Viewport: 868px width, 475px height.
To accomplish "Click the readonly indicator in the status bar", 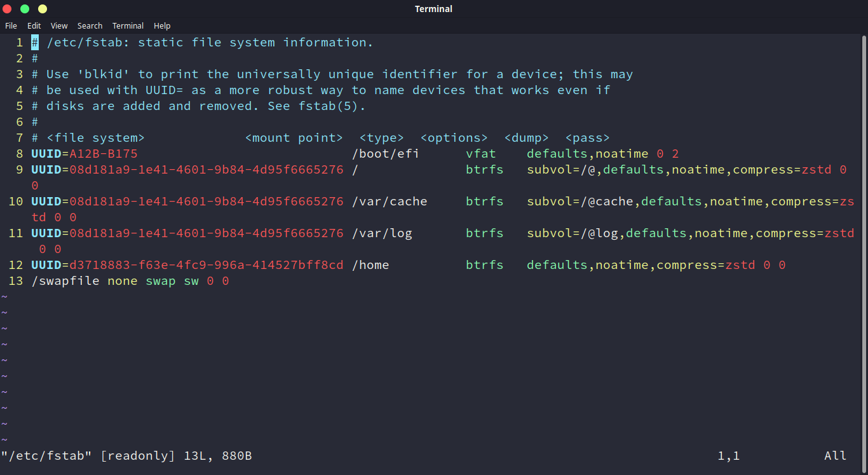I will 137,455.
